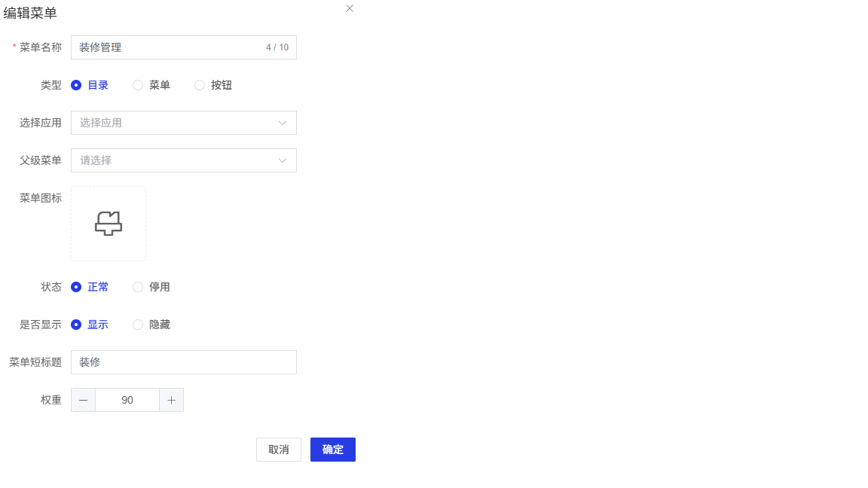Set status to 停用
This screenshot has height=488, width=868.
pyautogui.click(x=138, y=287)
